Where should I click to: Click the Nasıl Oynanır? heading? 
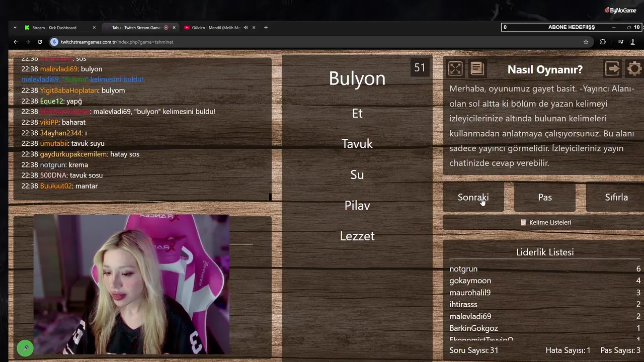[x=545, y=69]
